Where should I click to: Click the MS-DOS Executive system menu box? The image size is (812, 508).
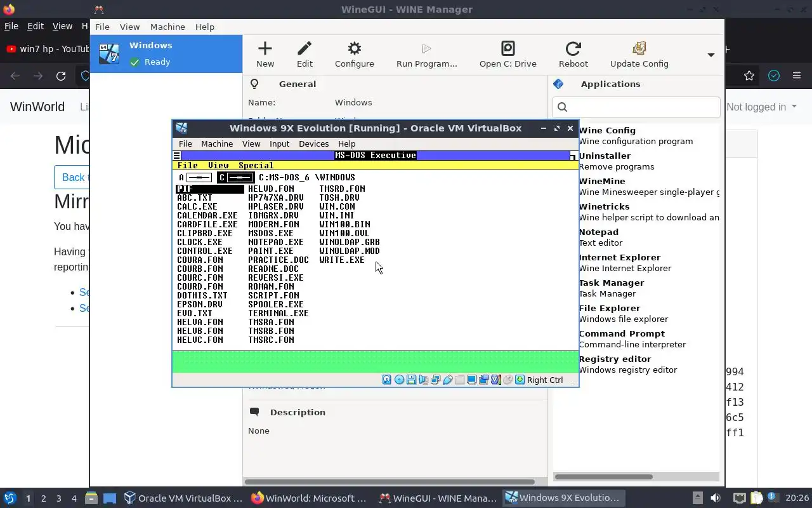(177, 156)
